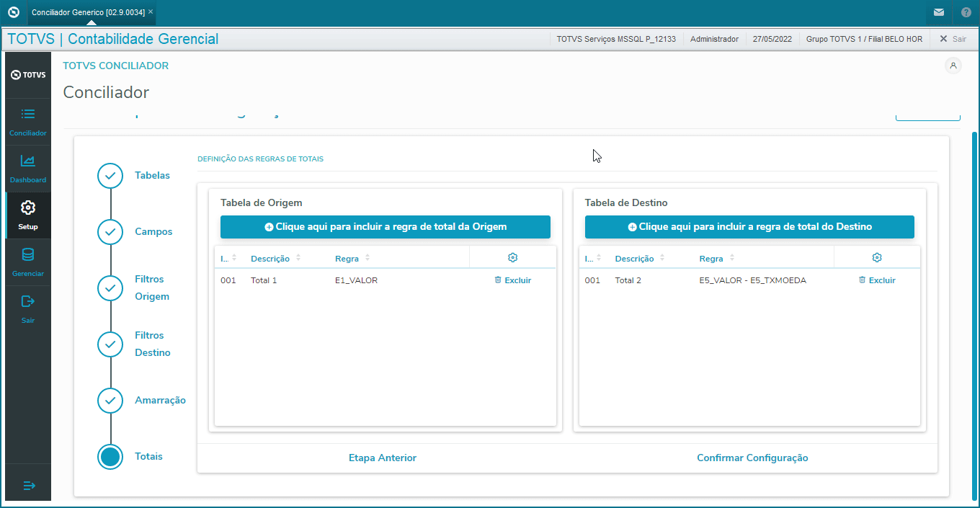
Task: Click the TOTVS app logo in title bar
Action: pos(12,12)
